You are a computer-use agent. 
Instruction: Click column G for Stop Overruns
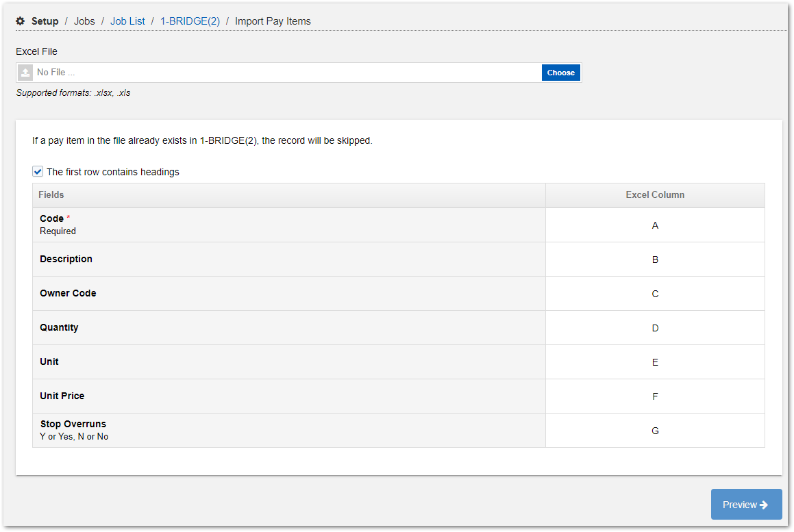coord(654,430)
